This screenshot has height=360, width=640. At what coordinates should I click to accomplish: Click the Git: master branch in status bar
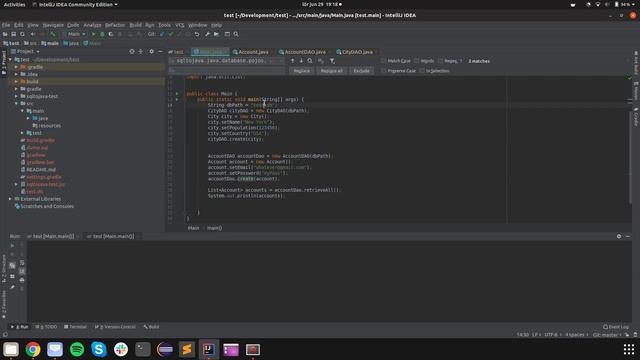606,335
